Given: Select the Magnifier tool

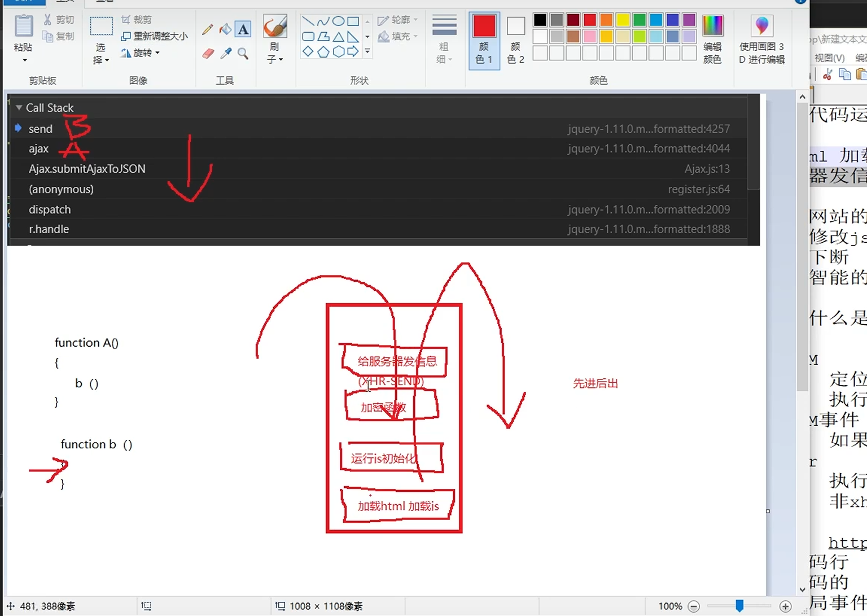Looking at the screenshot, I should 243,54.
